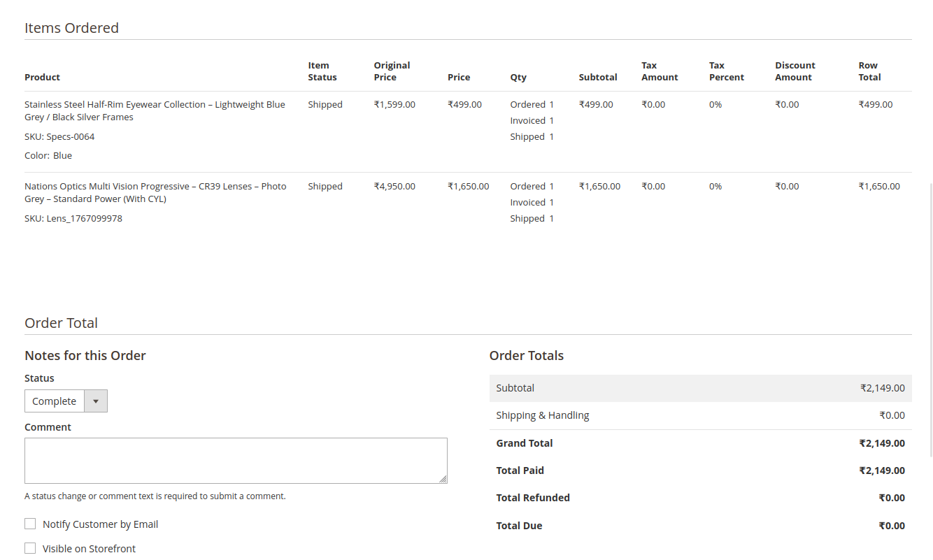
Task: Click the Row Total column header
Action: [x=869, y=71]
